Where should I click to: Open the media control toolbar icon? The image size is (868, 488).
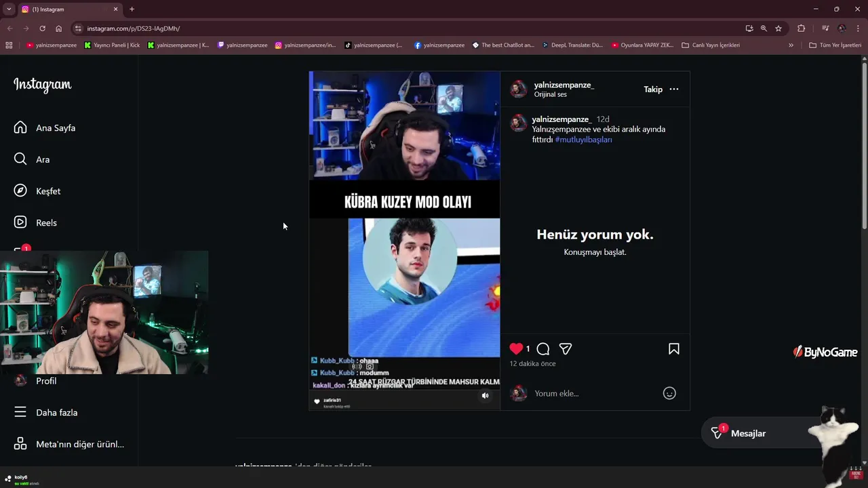[x=825, y=28]
